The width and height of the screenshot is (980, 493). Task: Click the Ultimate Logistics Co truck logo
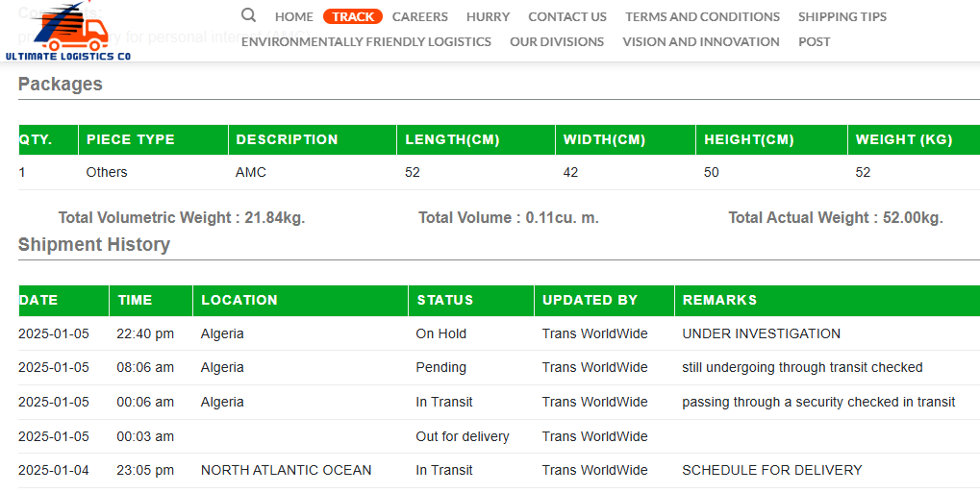click(68, 31)
